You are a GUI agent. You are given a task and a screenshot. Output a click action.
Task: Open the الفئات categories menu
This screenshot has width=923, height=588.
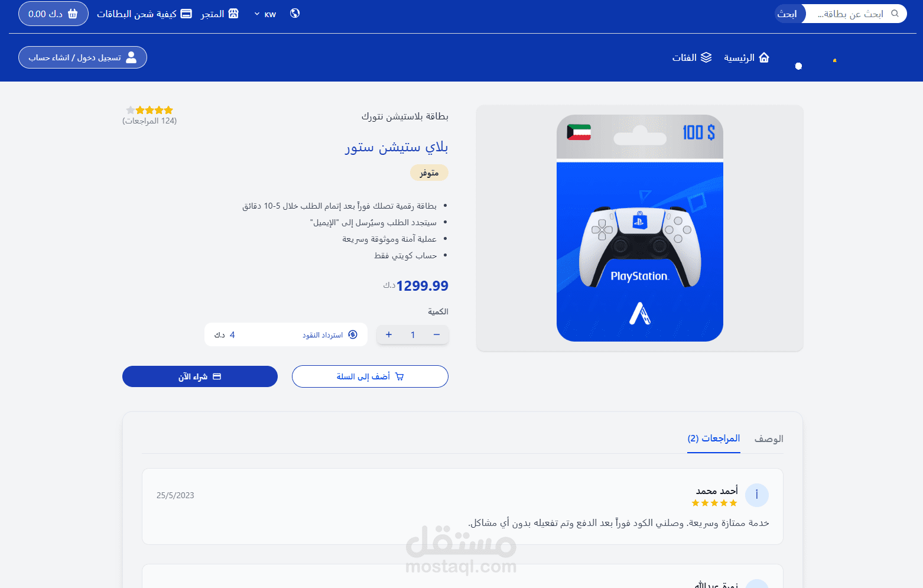[692, 57]
